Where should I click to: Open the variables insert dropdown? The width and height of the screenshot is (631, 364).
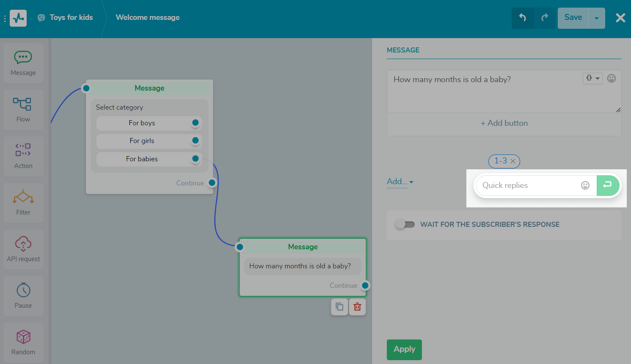click(x=592, y=78)
